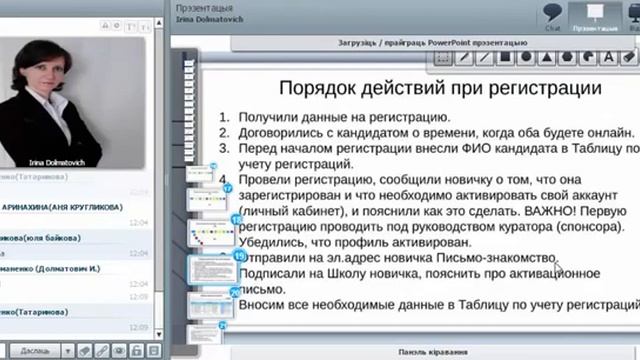Image resolution: width=640 pixels, height=360 pixels.
Task: Click slide title Порядок действий при регистрации
Action: [x=440, y=88]
